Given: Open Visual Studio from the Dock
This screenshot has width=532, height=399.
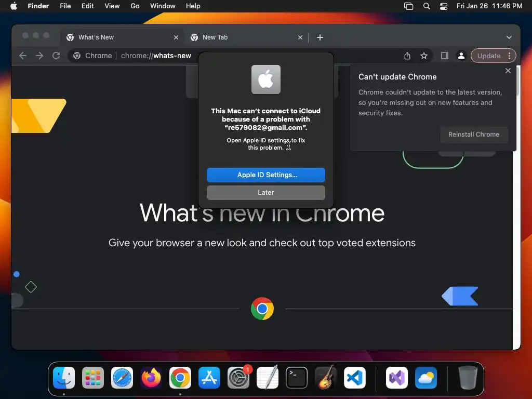Looking at the screenshot, I should click(397, 378).
